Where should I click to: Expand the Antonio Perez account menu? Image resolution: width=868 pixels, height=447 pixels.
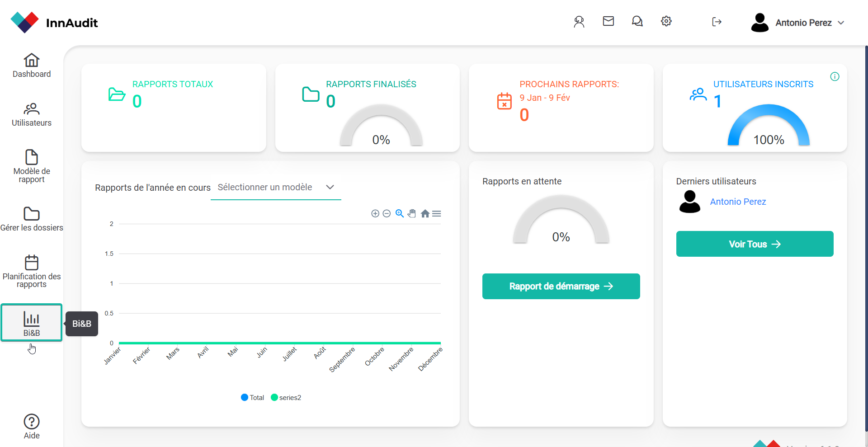798,23
